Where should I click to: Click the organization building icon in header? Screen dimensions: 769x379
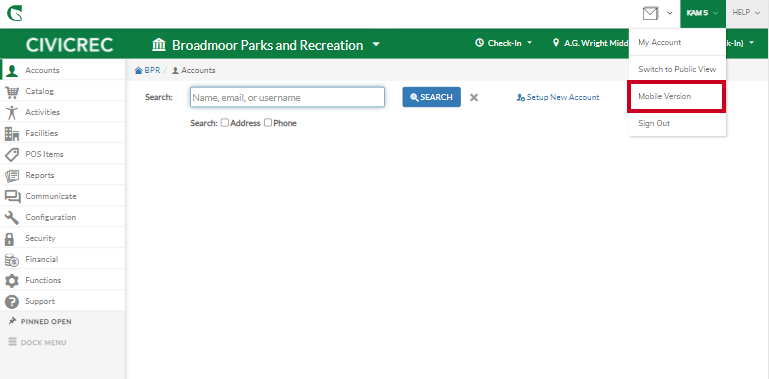click(159, 45)
